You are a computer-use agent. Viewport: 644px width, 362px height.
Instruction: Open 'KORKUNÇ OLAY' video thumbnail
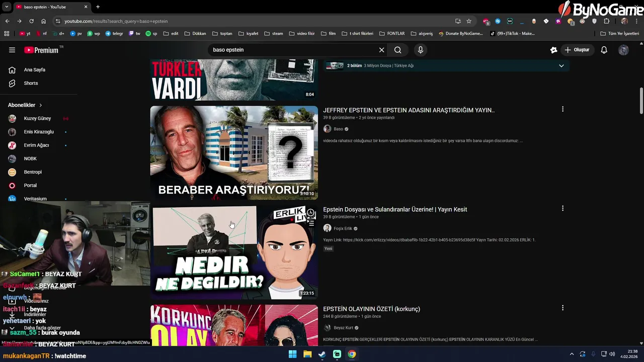tap(234, 325)
